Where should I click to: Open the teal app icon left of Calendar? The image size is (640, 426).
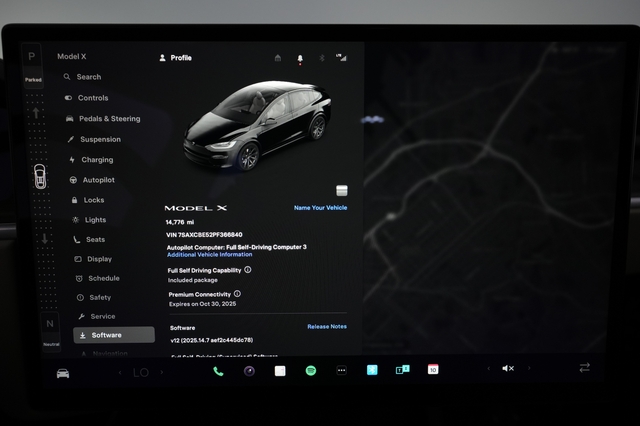[x=402, y=370]
